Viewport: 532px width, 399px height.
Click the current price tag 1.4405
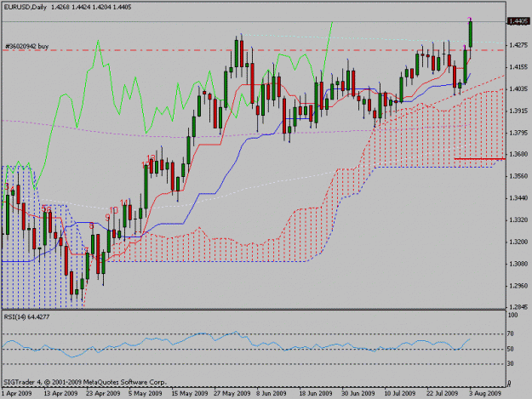pyautogui.click(x=518, y=21)
